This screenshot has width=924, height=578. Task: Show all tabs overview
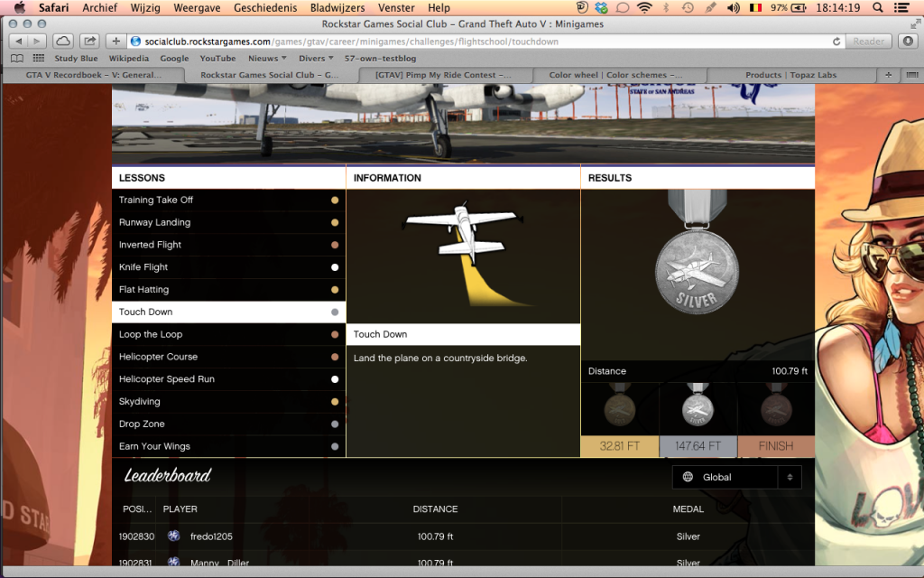(911, 75)
